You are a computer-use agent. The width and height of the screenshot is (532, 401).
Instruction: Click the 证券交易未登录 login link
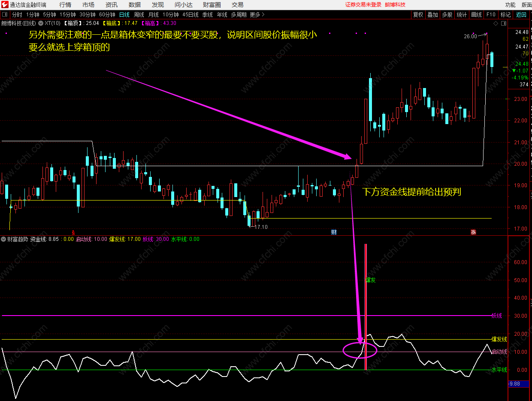pyautogui.click(x=363, y=5)
